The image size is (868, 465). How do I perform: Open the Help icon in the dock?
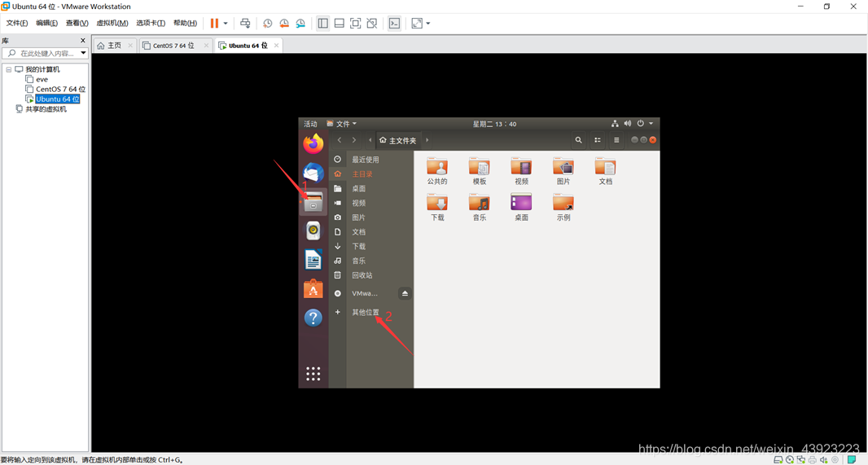pos(313,318)
